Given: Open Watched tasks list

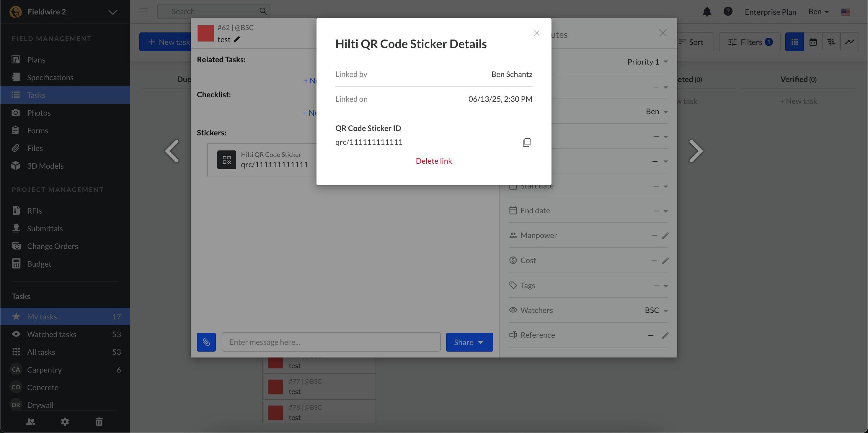Looking at the screenshot, I should click(52, 334).
